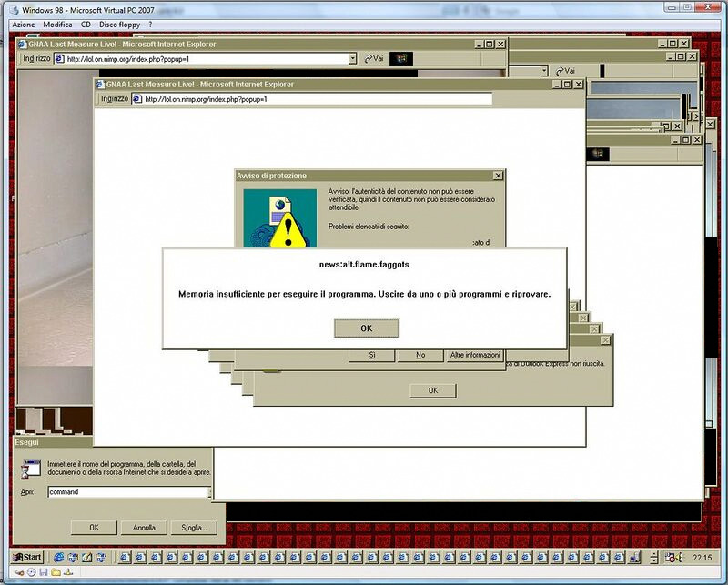This screenshot has height=585, width=728.
Task: Launch Internet Explorer from the Quick Launch bar
Action: [58, 557]
